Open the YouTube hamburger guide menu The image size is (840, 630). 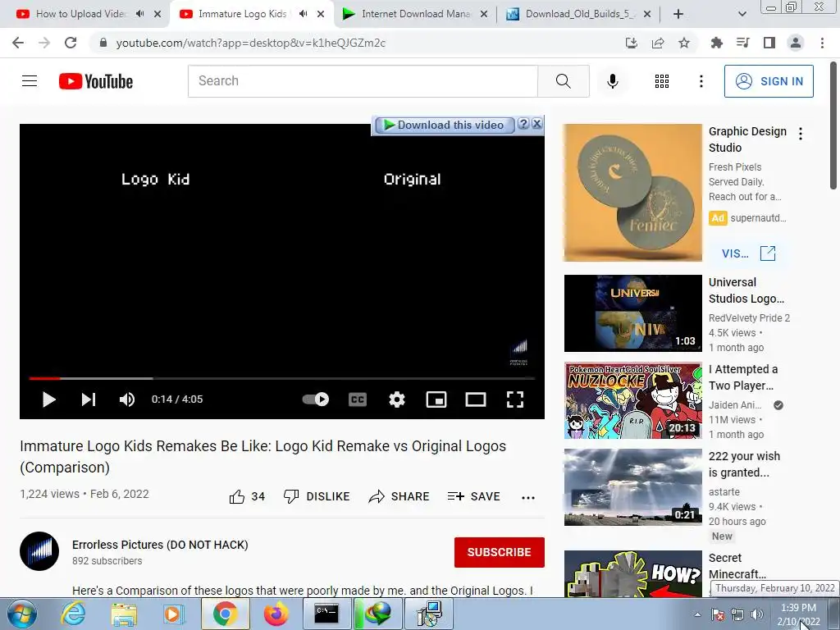tap(30, 81)
